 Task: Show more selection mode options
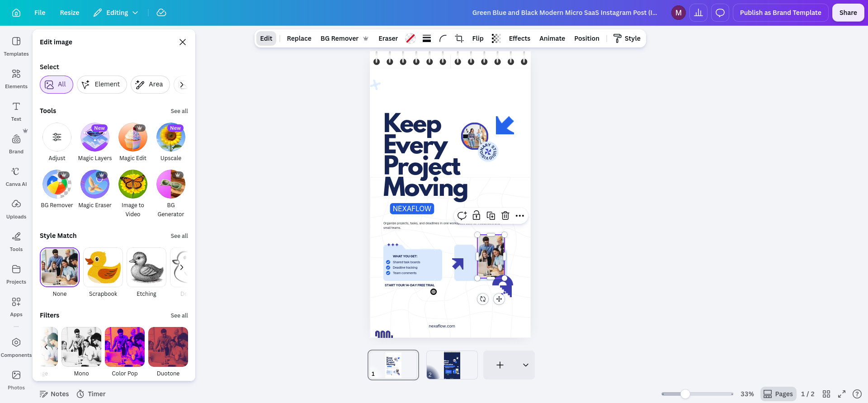tap(182, 85)
